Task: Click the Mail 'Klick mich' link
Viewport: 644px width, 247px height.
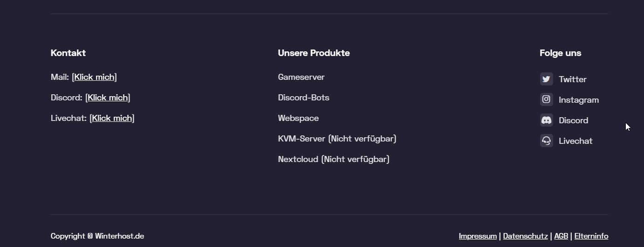Action: click(94, 77)
